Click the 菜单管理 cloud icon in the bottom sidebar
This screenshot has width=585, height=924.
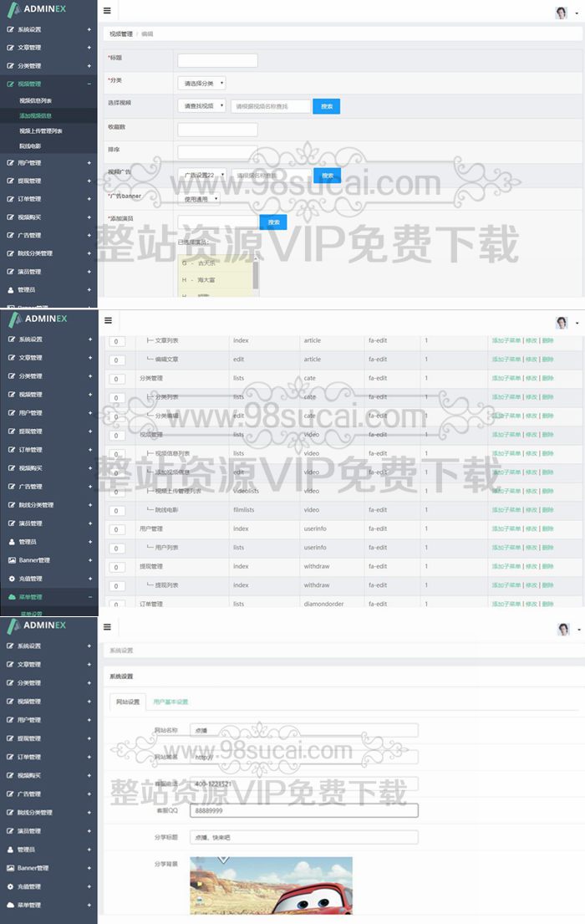click(11, 905)
